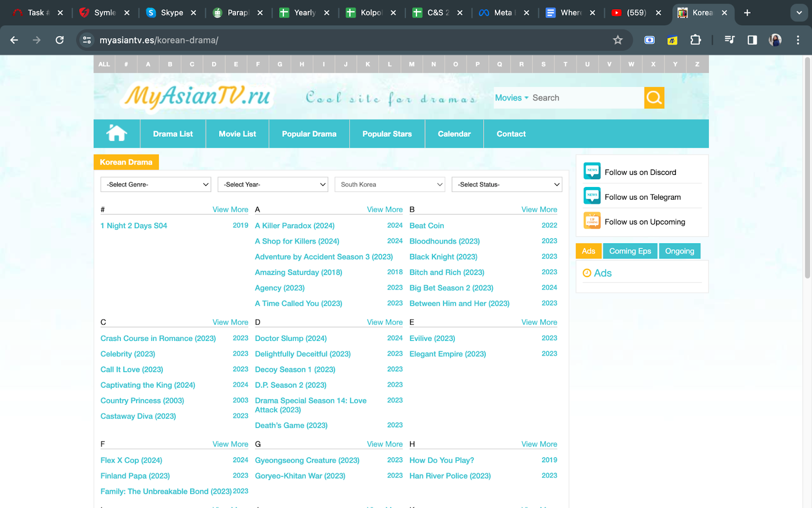The width and height of the screenshot is (812, 508).
Task: Open Gyeongseong Creature (2023)
Action: coord(307,460)
